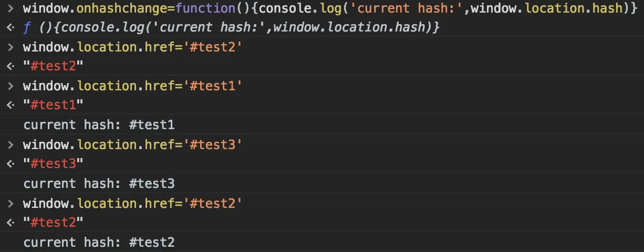
Task: Click the output arrow beside the ƒ function result
Action: 10,28
